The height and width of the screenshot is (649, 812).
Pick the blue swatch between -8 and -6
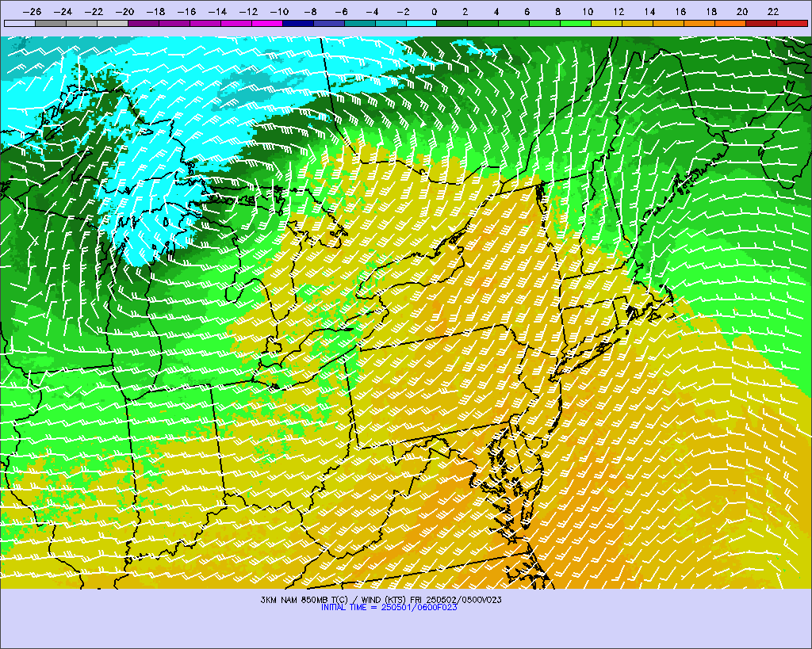point(329,23)
